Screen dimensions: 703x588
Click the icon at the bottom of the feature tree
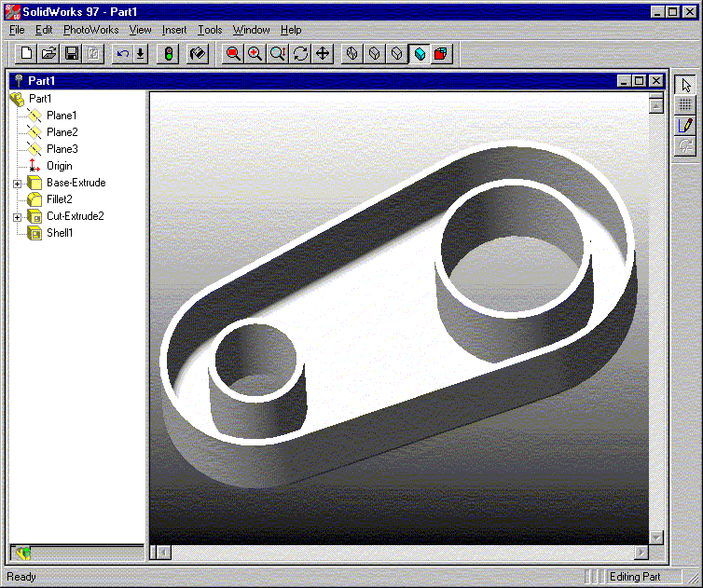23,553
